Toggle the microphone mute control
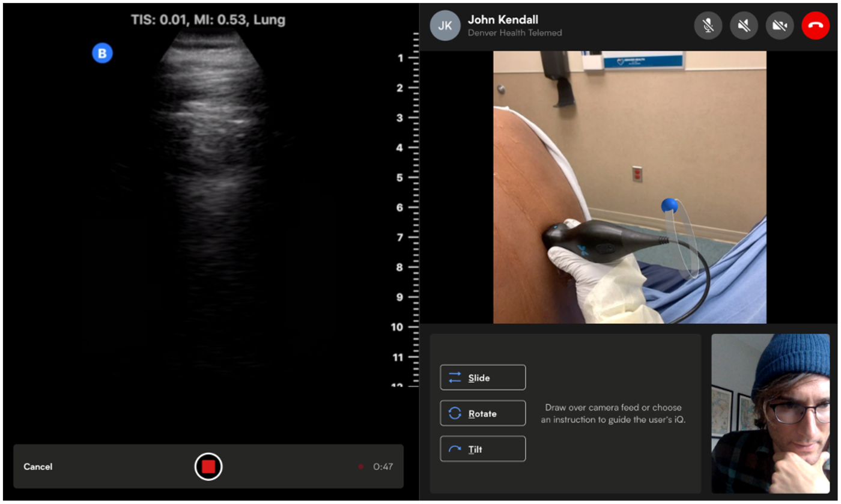This screenshot has width=841, height=504. click(x=708, y=25)
